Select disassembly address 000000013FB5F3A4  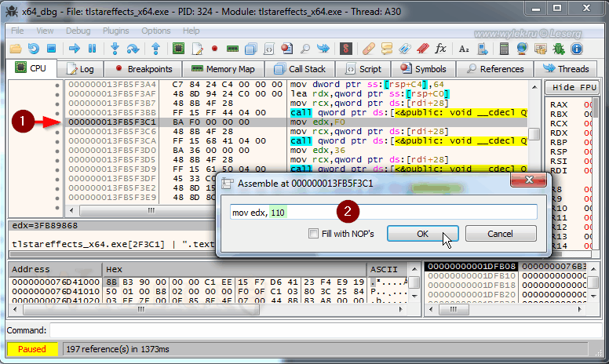click(112, 84)
